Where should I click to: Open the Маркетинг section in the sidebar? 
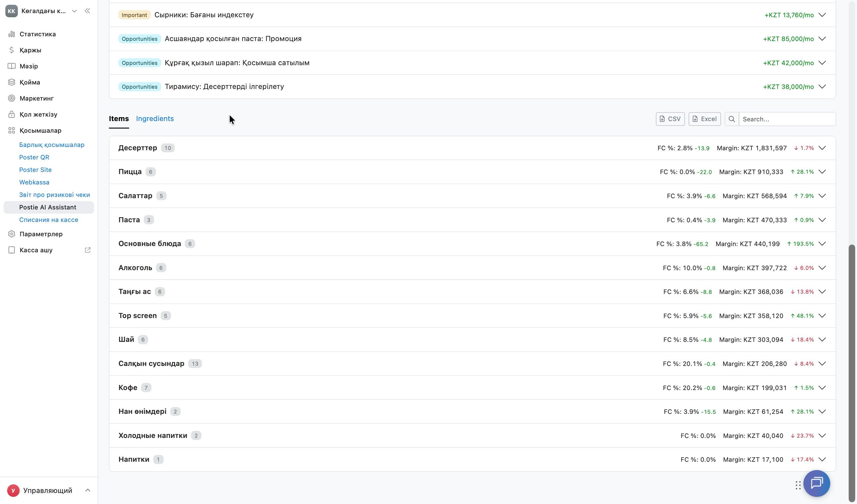point(36,98)
